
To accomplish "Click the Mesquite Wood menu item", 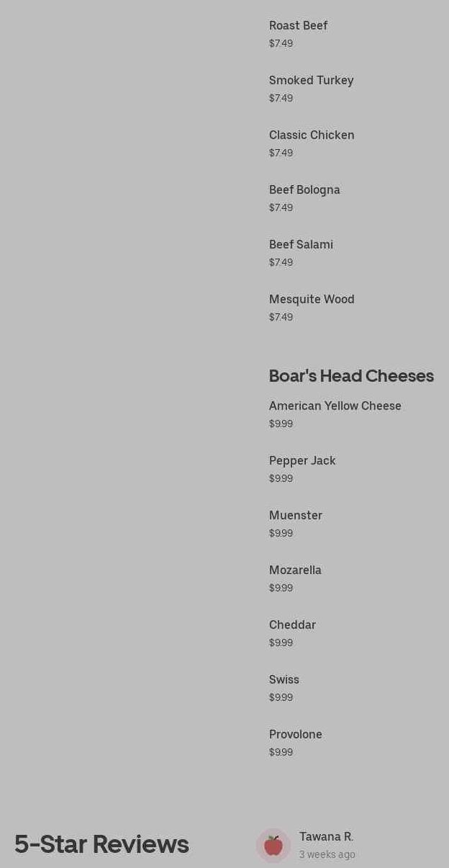I will coord(312,300).
